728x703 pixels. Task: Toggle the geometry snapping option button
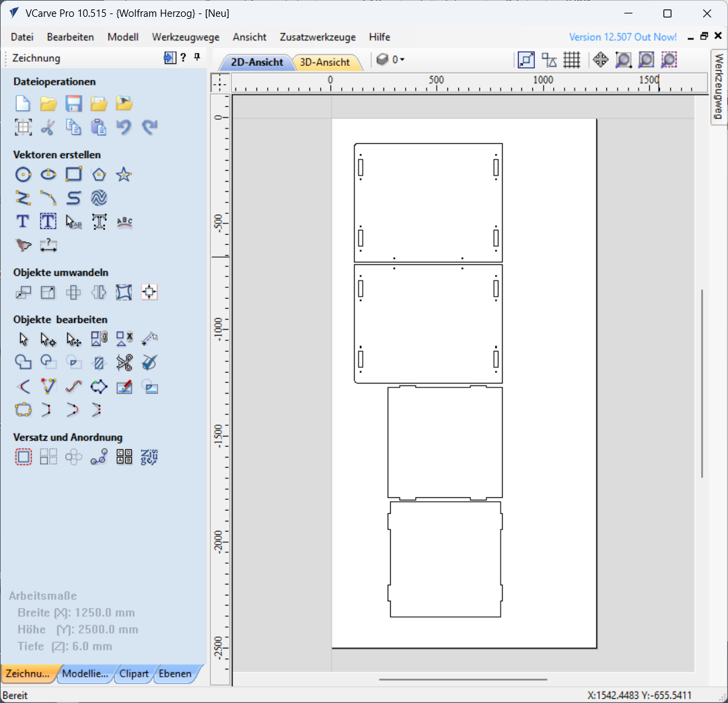pos(549,61)
